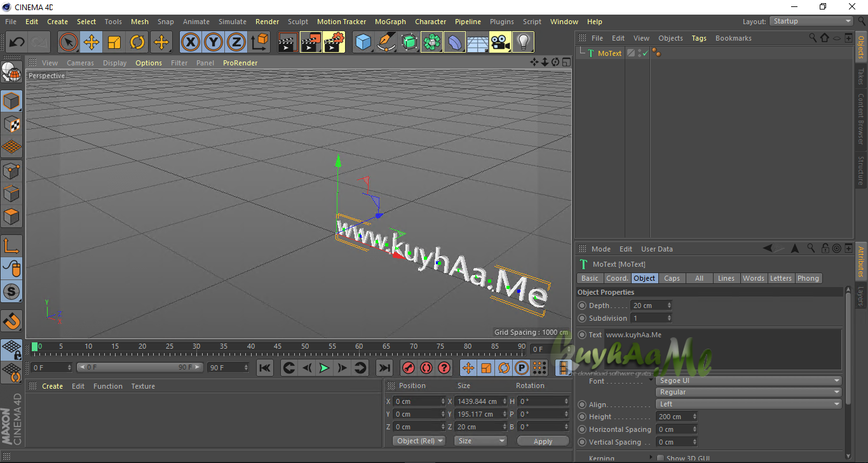
Task: Open the Letters tab
Action: [780, 278]
